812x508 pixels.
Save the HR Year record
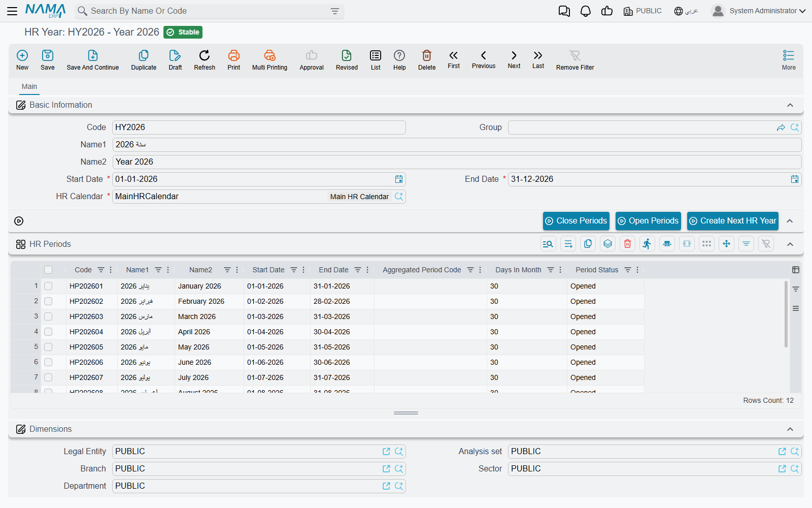[x=48, y=60]
